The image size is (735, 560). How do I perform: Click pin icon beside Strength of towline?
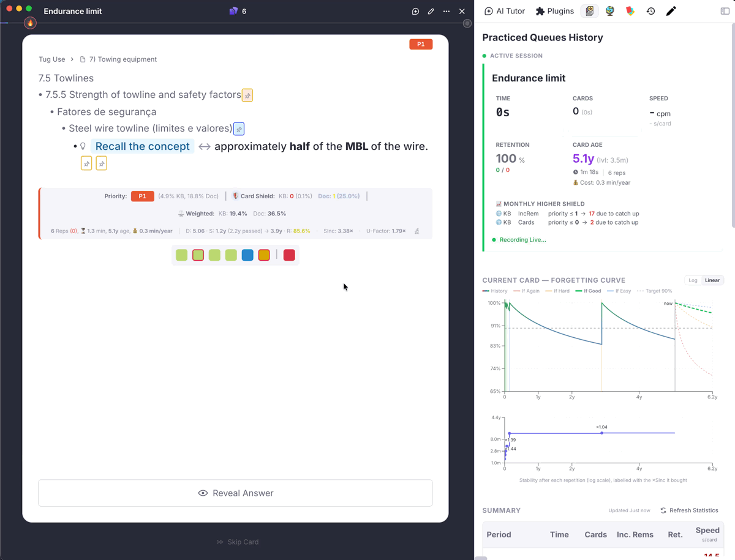coord(247,95)
